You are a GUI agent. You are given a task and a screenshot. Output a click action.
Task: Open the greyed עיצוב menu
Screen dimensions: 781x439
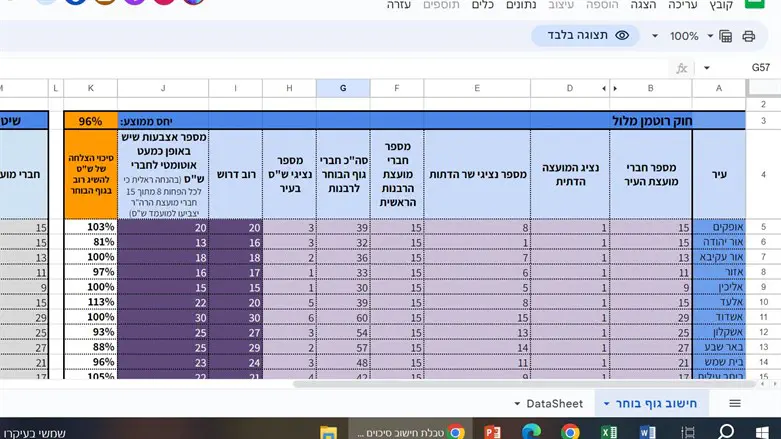(561, 5)
